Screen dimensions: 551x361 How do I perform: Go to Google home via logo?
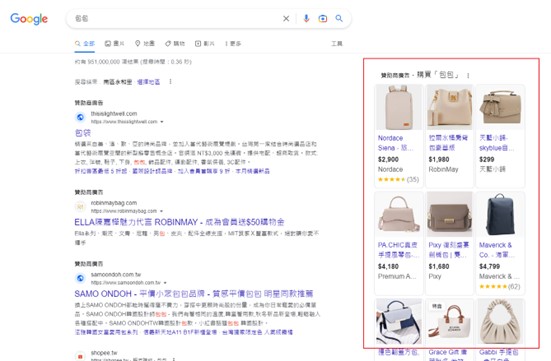29,19
